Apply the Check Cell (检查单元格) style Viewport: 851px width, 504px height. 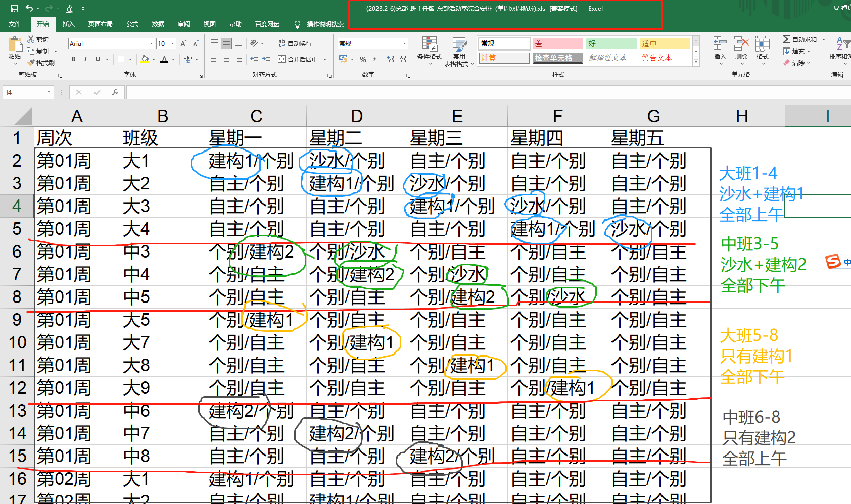[557, 58]
